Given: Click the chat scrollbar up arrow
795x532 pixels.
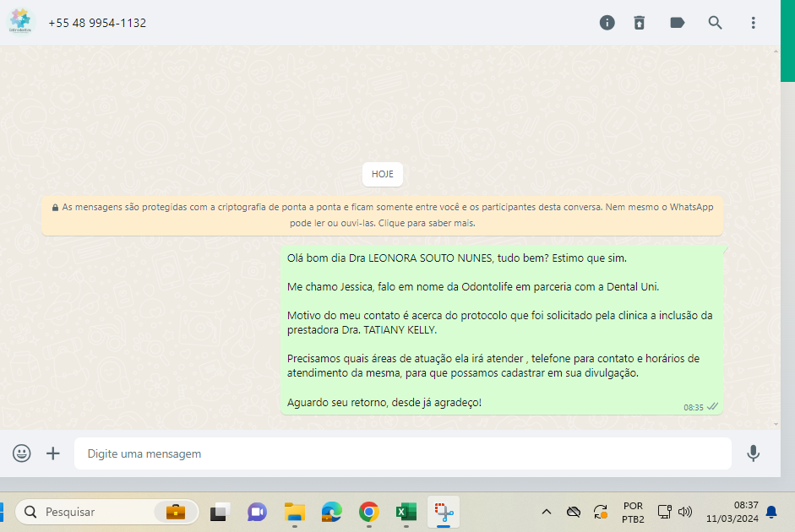Looking at the screenshot, I should coord(776,52).
